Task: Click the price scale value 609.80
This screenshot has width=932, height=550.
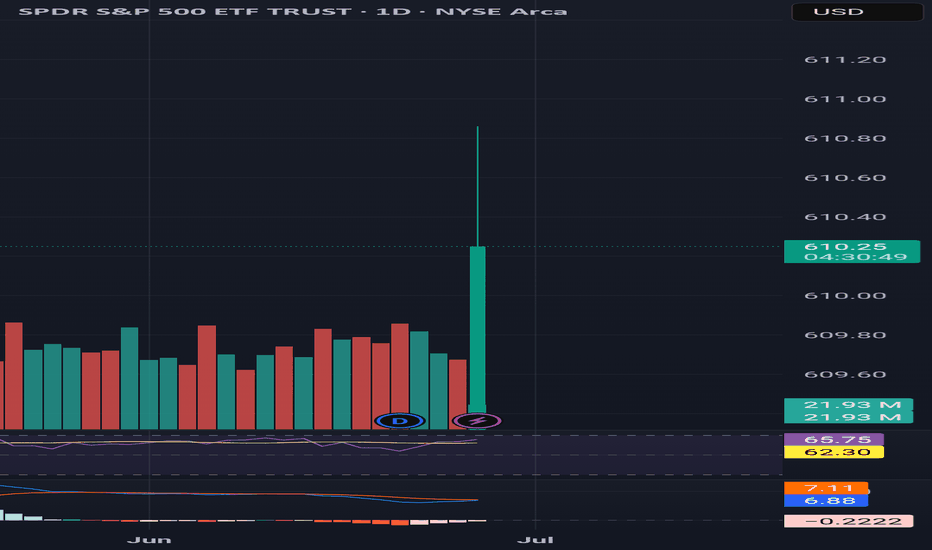Action: tap(845, 335)
